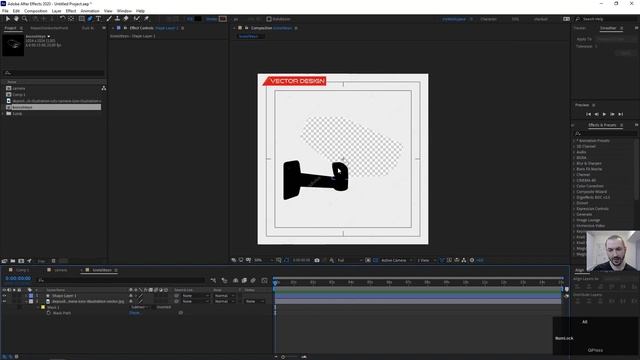Image resolution: width=640 pixels, height=360 pixels.
Task: Click the Play button in Preview panel
Action: coord(604,114)
